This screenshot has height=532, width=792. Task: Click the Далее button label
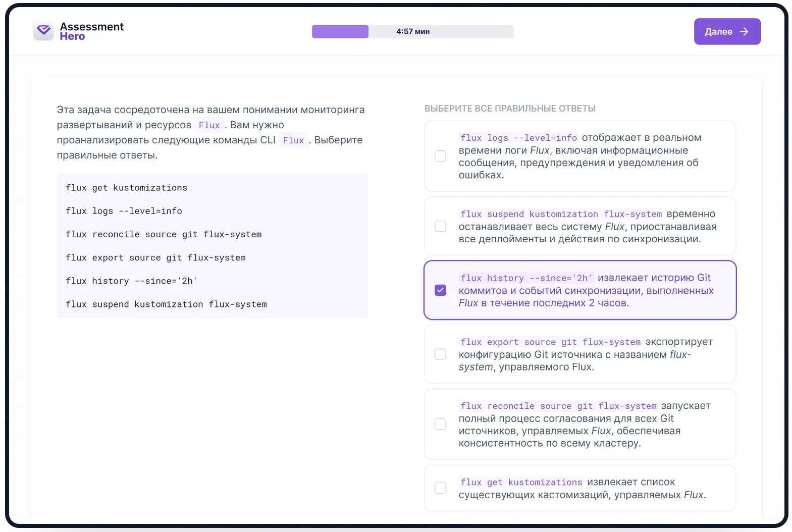click(x=718, y=32)
